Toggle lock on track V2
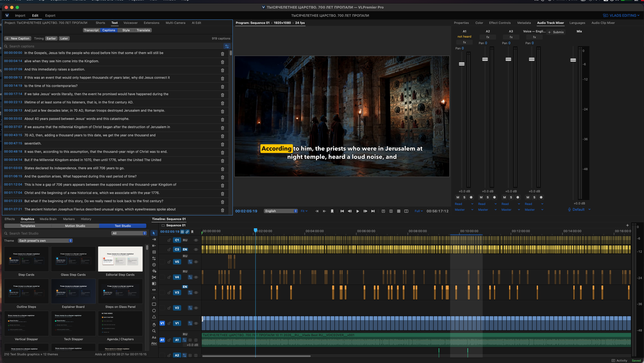The width and height of the screenshot is (644, 363). [169, 308]
